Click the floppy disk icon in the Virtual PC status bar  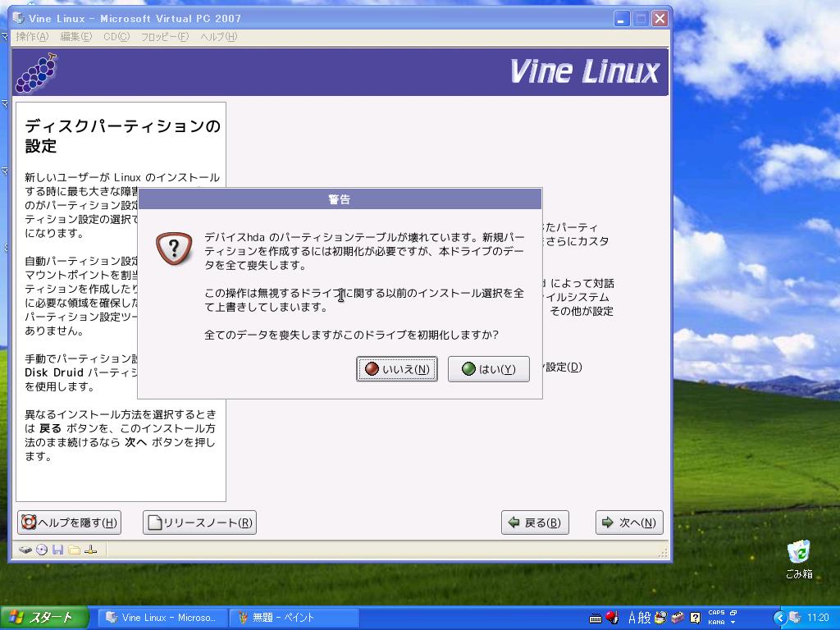pyautogui.click(x=58, y=550)
